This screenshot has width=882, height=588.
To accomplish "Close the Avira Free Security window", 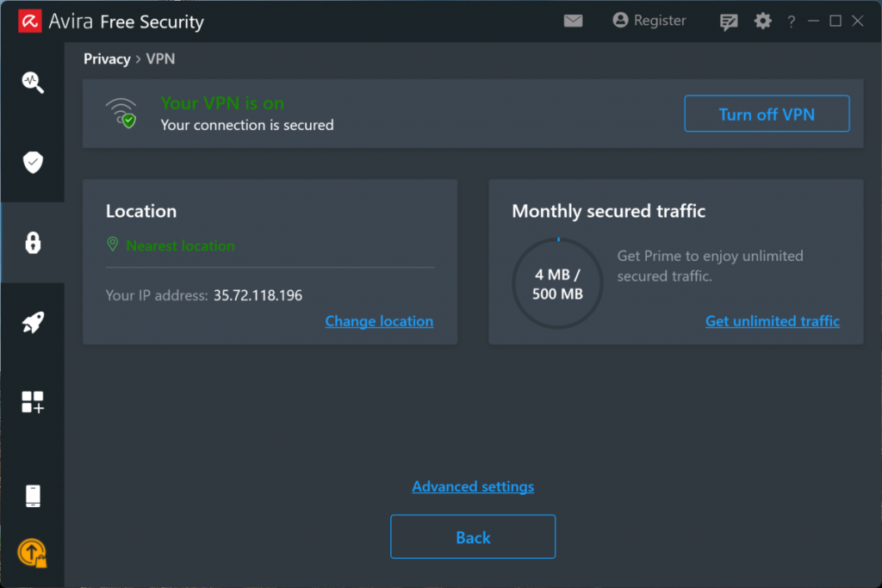I will pos(858,22).
